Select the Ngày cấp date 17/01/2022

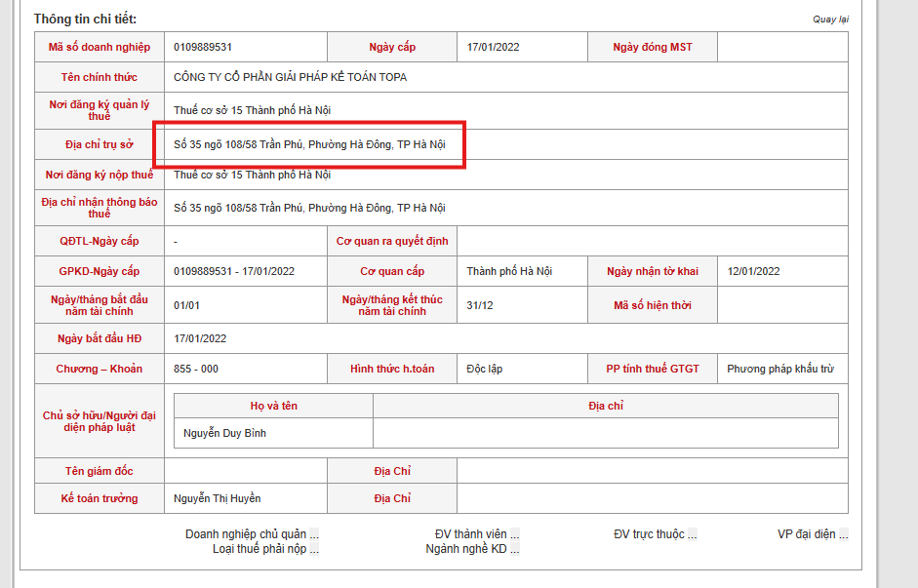tap(495, 47)
